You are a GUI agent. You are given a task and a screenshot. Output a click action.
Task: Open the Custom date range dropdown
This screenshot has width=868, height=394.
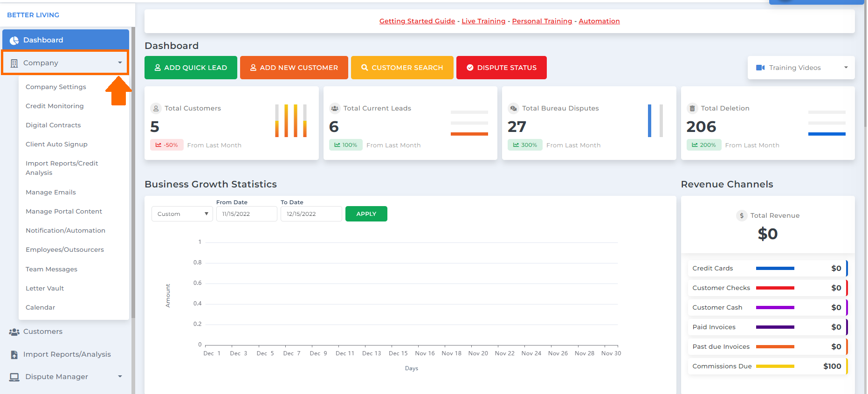[182, 214]
